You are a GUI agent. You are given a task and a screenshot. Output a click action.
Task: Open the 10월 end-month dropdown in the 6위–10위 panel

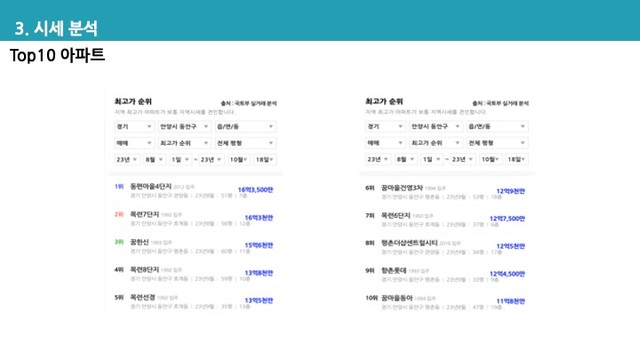click(x=490, y=159)
